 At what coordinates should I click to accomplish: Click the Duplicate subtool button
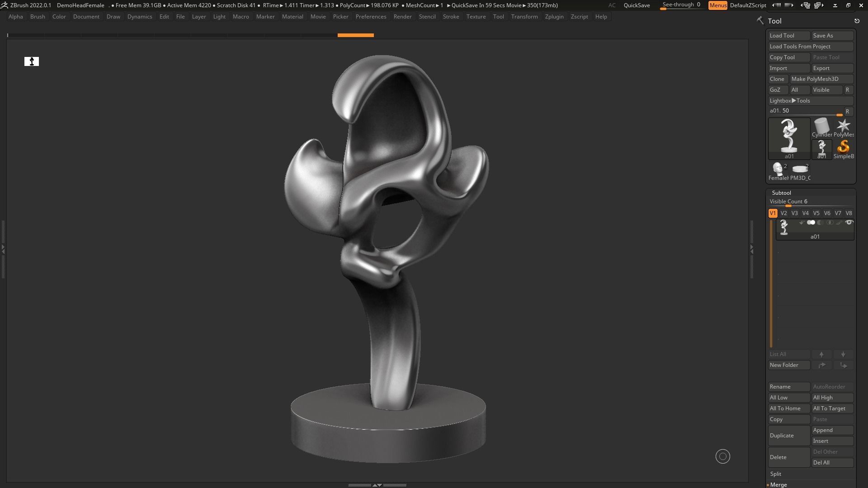pyautogui.click(x=789, y=436)
